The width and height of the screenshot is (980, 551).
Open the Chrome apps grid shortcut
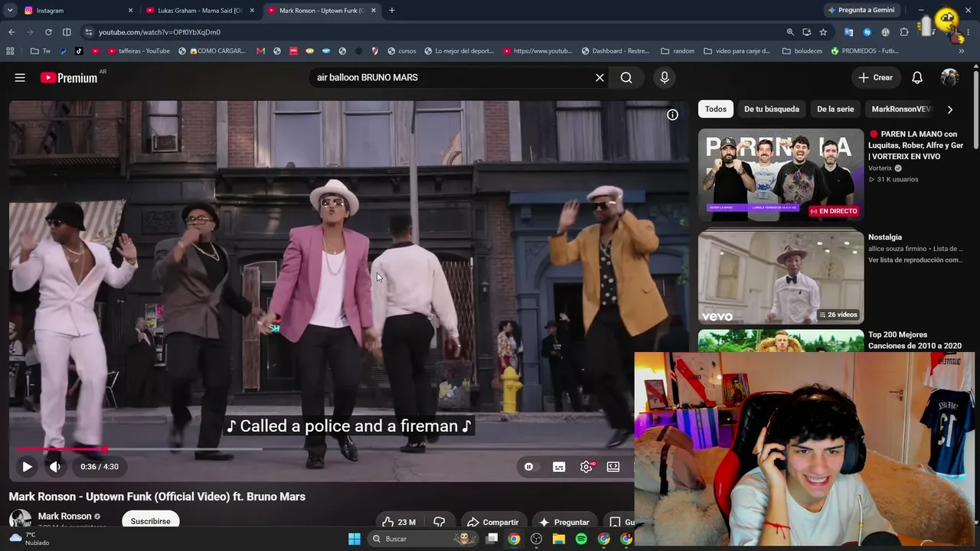(10, 51)
